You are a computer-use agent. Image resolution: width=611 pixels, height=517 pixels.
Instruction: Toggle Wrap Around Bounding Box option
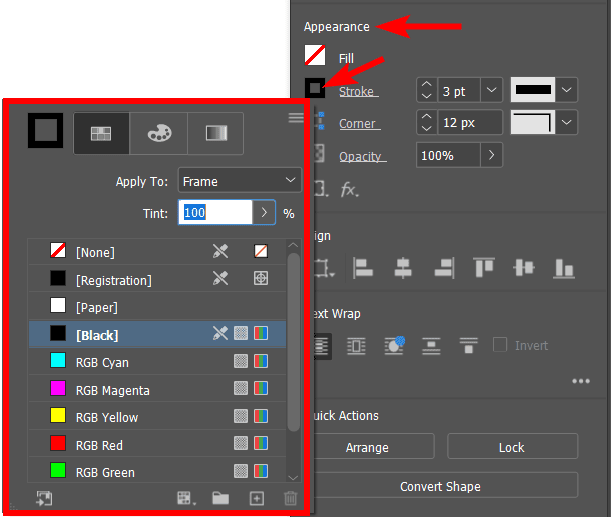(x=356, y=346)
